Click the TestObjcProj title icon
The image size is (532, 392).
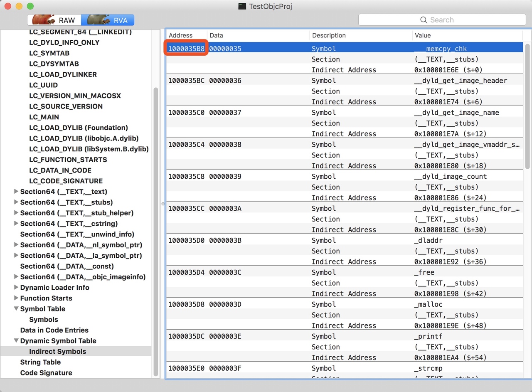pyautogui.click(x=242, y=6)
